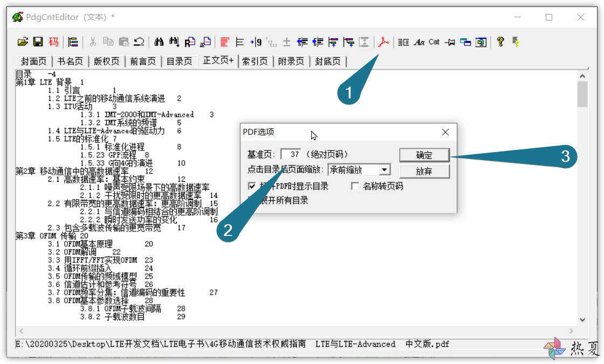Toggle 打开PDF时显示目录 checkbox
This screenshot has width=604, height=364.
click(x=252, y=187)
